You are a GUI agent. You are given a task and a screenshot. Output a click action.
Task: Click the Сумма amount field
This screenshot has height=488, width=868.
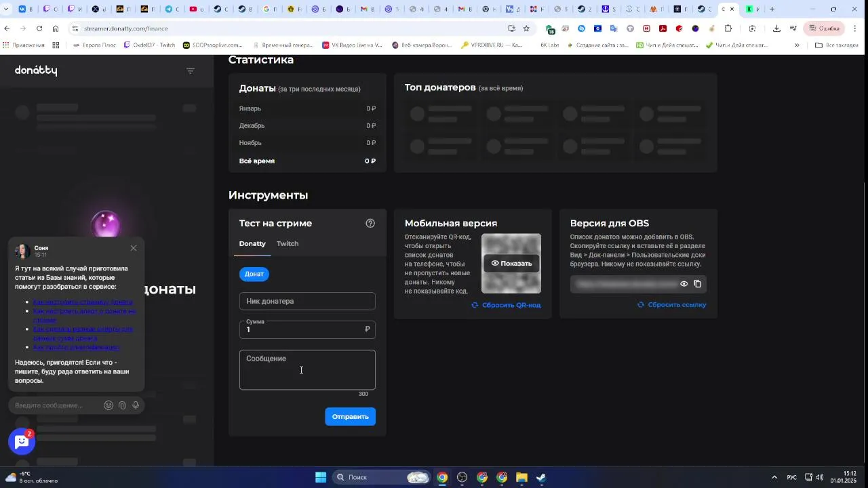point(307,329)
